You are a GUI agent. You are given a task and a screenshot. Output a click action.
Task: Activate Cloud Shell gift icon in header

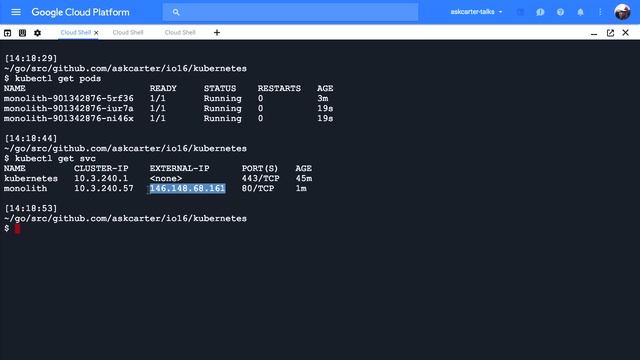pos(520,12)
